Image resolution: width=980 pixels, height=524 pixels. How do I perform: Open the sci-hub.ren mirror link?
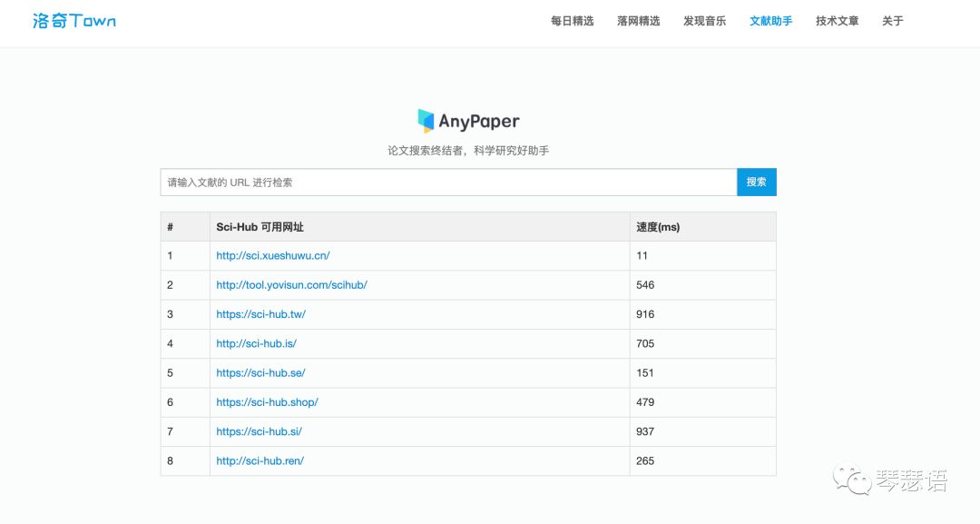coord(259,460)
